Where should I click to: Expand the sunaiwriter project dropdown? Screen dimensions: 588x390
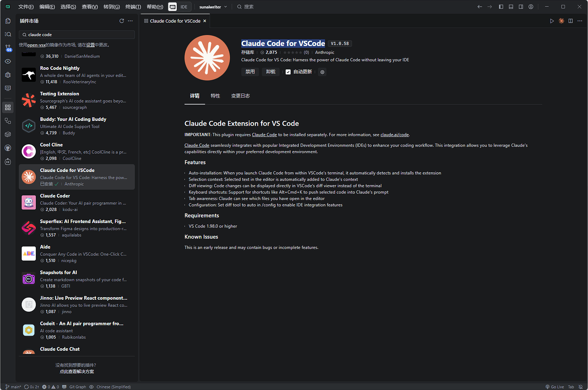point(213,7)
